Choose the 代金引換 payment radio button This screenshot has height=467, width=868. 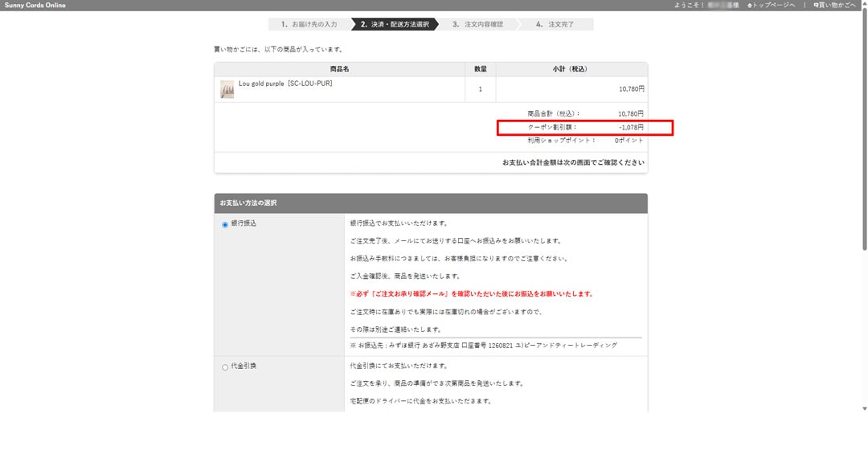point(225,367)
